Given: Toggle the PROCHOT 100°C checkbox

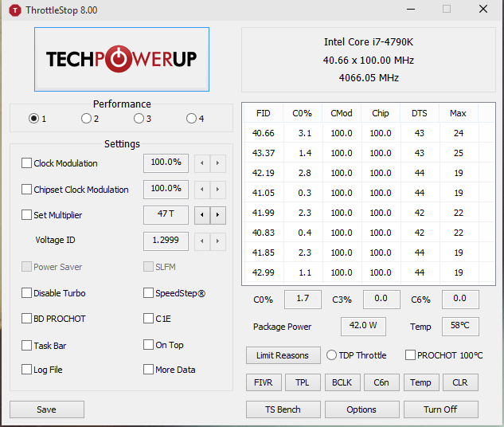Looking at the screenshot, I should point(410,355).
